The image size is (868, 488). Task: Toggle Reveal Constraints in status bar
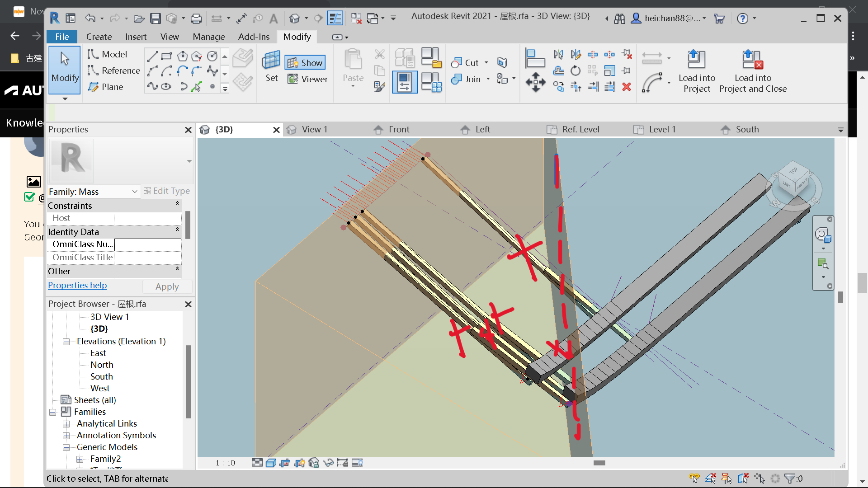coord(776,479)
